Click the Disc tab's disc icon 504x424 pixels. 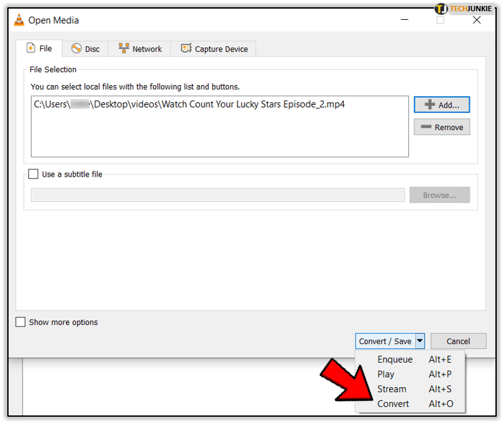point(77,49)
